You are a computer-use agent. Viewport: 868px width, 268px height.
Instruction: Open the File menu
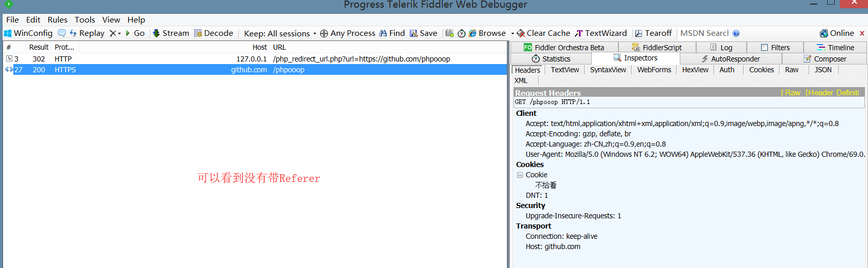12,19
